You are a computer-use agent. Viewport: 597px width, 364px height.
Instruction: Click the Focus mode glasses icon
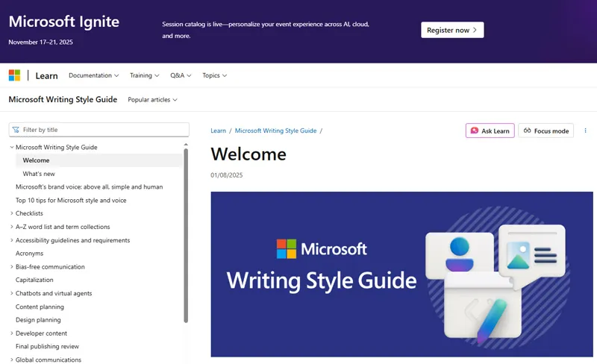tap(527, 131)
